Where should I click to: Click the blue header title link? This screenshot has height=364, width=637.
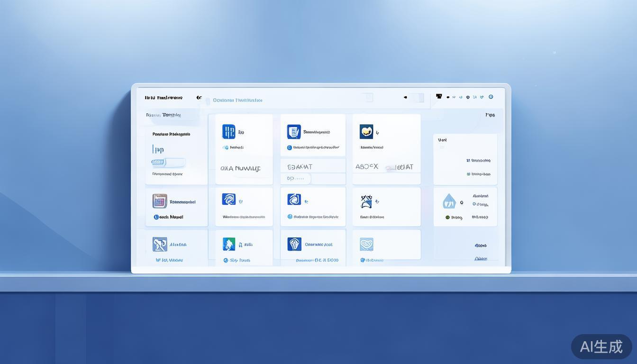(237, 100)
